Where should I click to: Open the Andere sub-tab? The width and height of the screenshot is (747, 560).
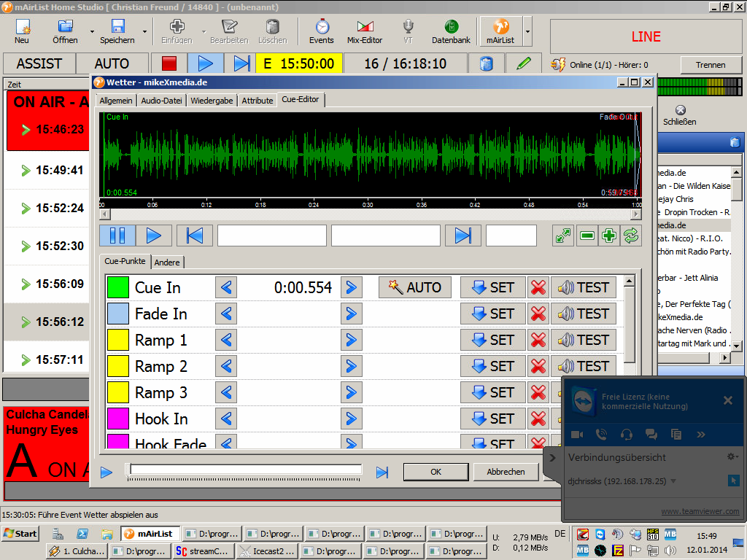pyautogui.click(x=167, y=262)
